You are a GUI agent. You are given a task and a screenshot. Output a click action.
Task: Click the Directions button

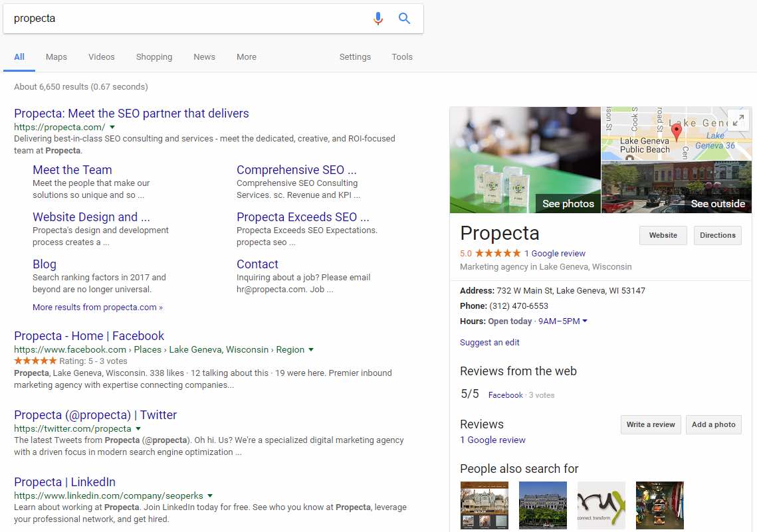(717, 235)
